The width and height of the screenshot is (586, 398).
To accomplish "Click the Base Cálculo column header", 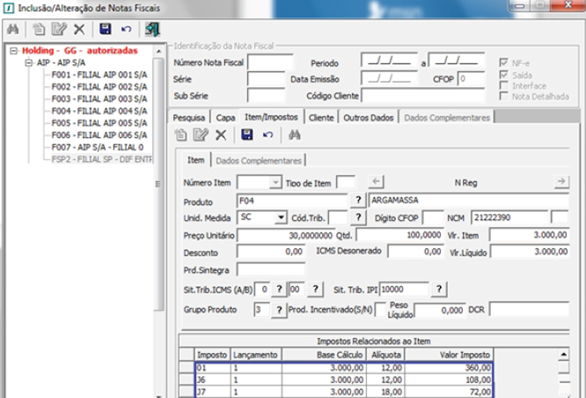I will click(324, 355).
